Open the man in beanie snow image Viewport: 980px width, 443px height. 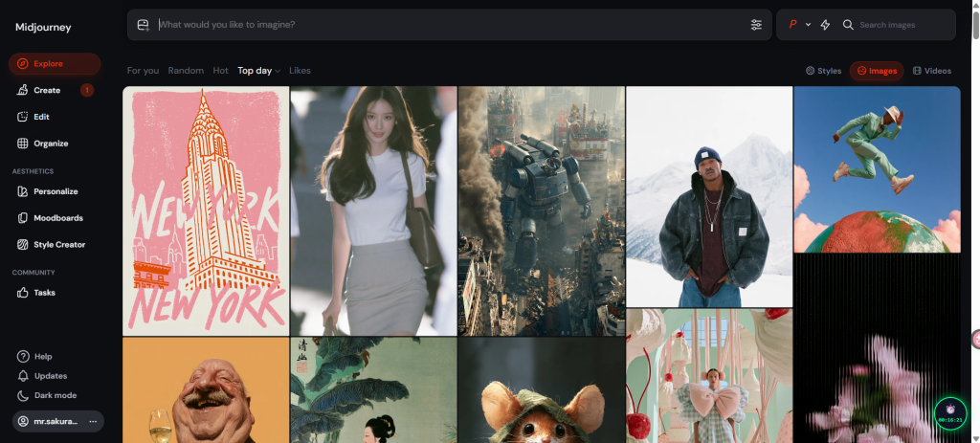(709, 197)
